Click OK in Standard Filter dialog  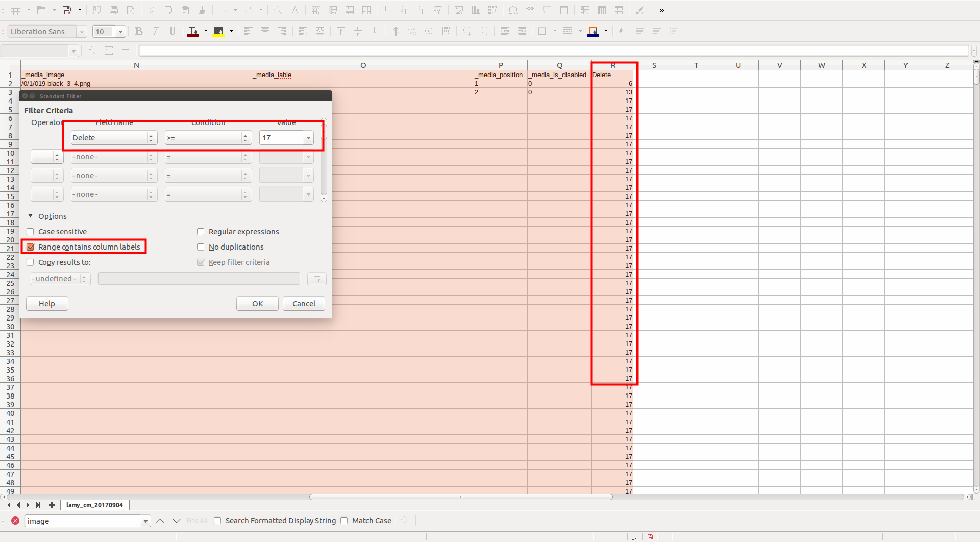coord(257,304)
